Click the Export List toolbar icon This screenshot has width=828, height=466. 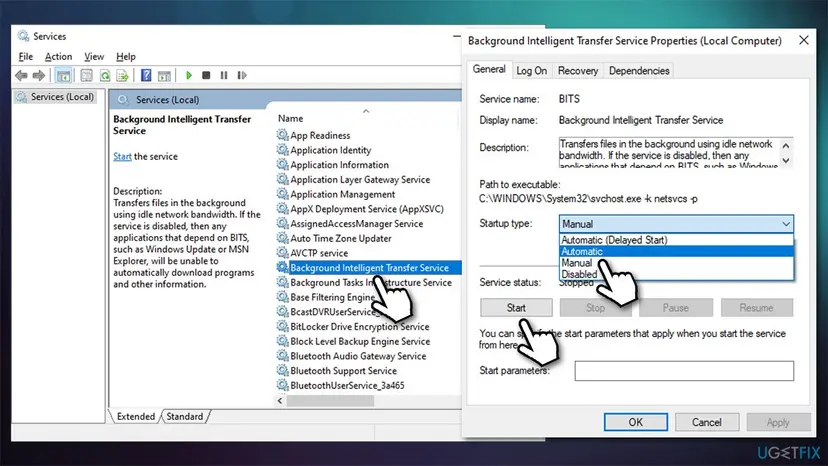click(123, 76)
